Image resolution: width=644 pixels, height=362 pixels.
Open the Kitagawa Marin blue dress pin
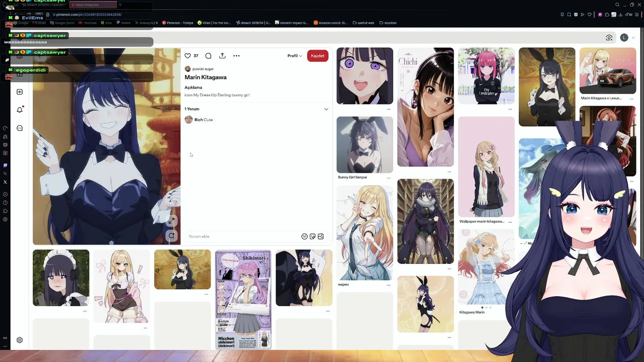[x=487, y=267]
